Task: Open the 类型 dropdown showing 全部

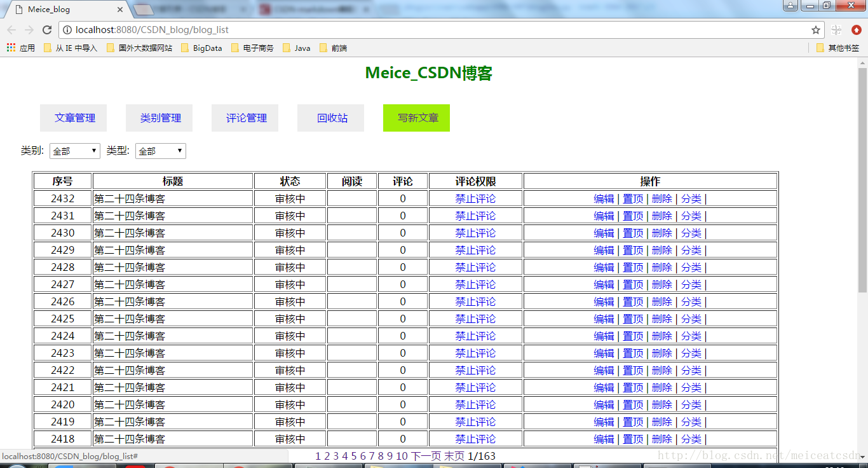Action: (x=161, y=151)
